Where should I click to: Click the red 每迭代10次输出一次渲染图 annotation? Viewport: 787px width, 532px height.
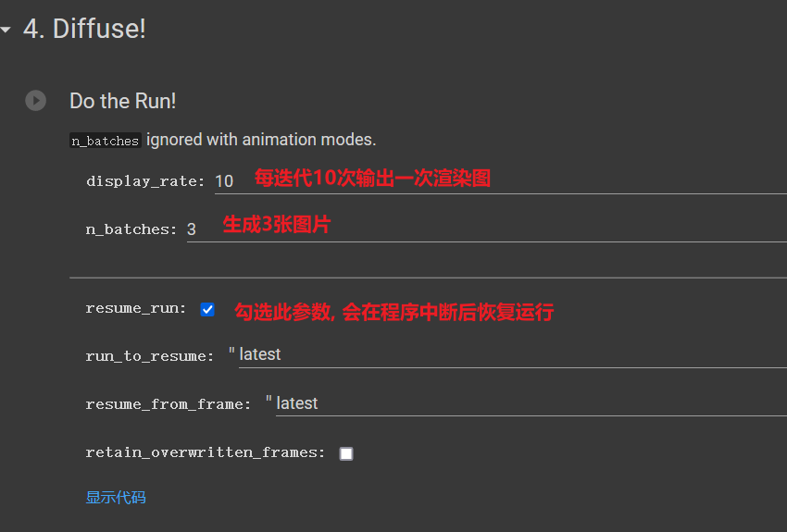pyautogui.click(x=372, y=179)
